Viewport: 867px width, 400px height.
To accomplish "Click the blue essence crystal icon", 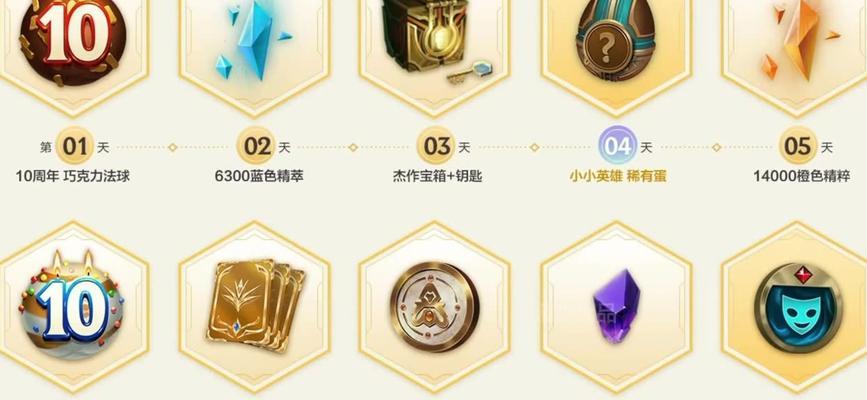I will (x=253, y=41).
